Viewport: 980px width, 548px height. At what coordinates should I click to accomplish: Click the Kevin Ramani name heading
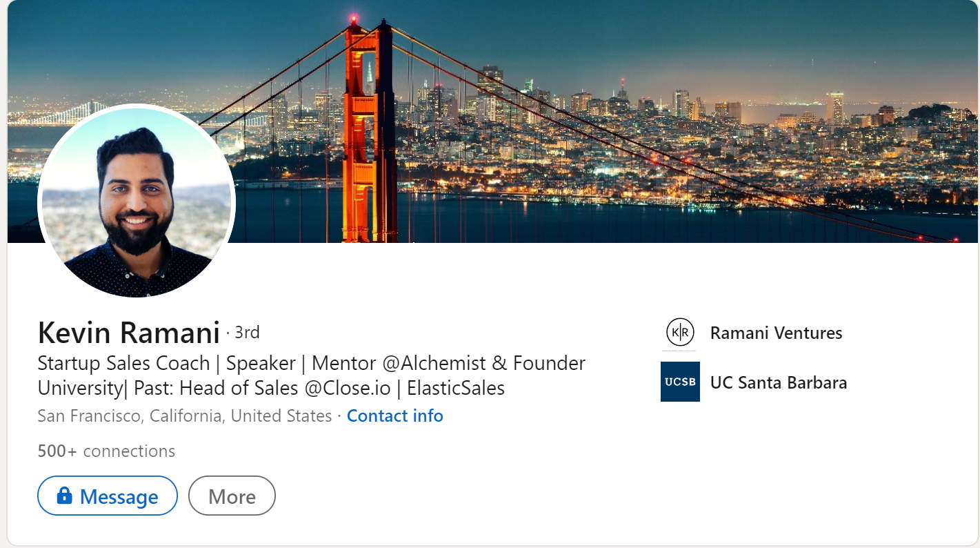click(129, 333)
